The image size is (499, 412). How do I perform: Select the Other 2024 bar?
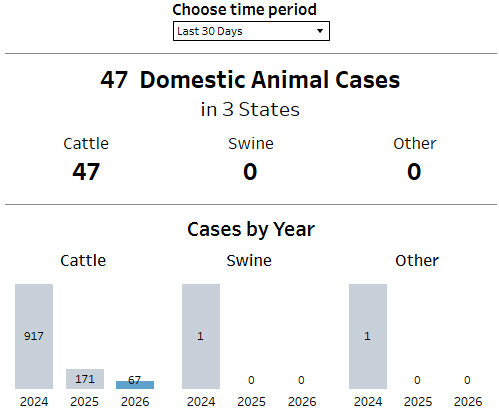(368, 336)
